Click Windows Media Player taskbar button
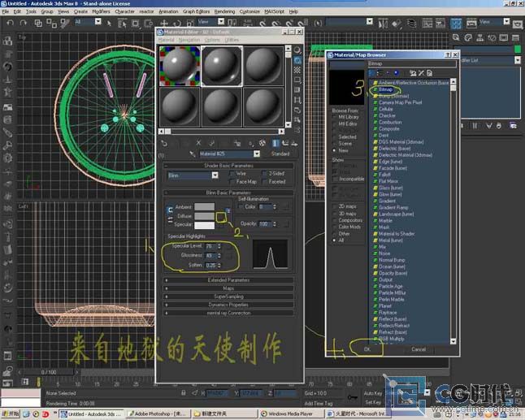 291,414
